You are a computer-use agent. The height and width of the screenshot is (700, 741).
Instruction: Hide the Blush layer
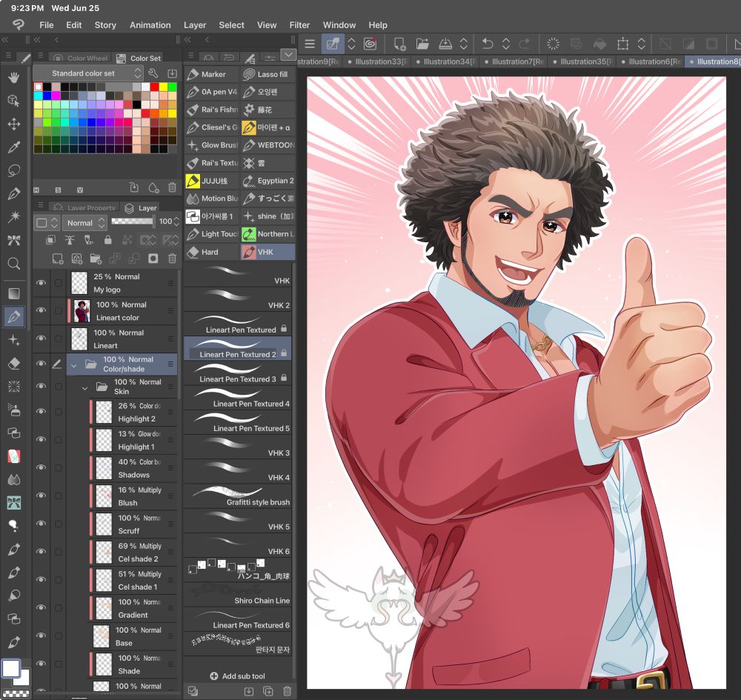[41, 496]
